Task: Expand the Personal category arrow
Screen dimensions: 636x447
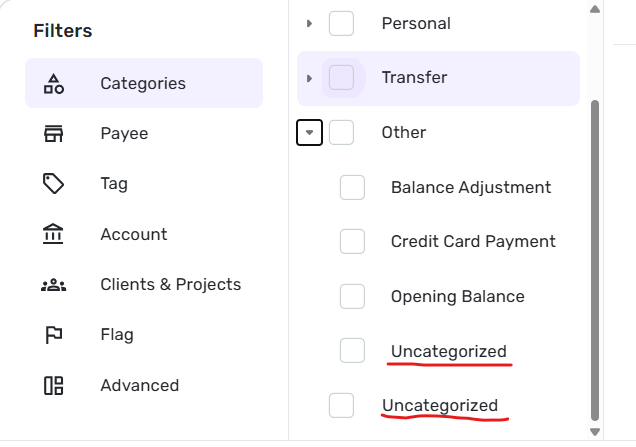Action: point(309,24)
